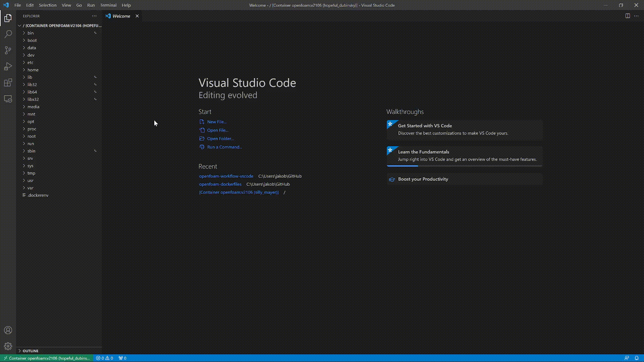Click the Accounts icon
The image size is (644, 362).
click(x=8, y=330)
